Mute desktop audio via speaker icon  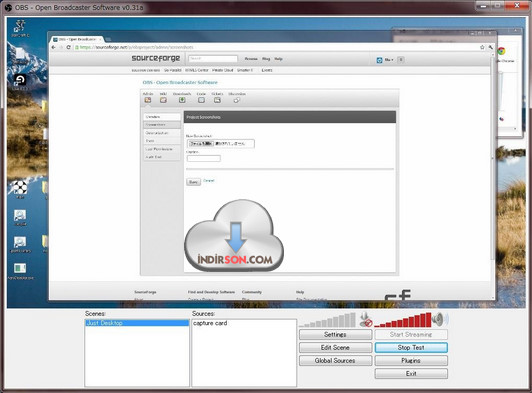coord(440,320)
